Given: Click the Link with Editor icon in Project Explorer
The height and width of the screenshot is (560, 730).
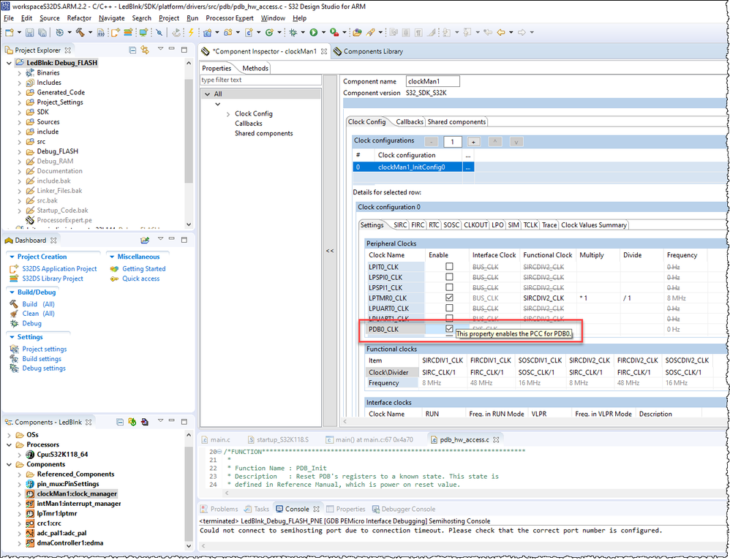Looking at the screenshot, I should 145,50.
